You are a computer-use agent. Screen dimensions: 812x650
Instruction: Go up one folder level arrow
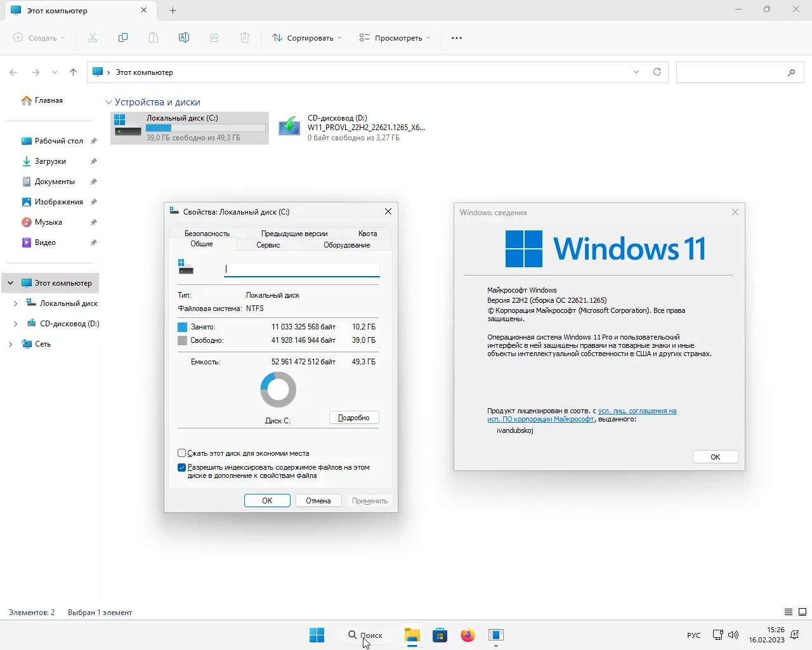click(x=74, y=72)
